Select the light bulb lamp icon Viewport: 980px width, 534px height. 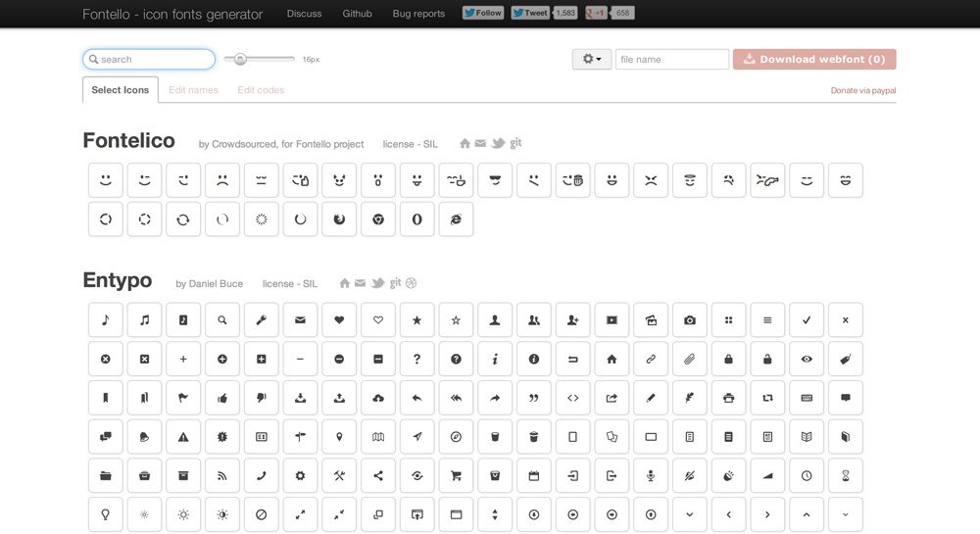106,514
